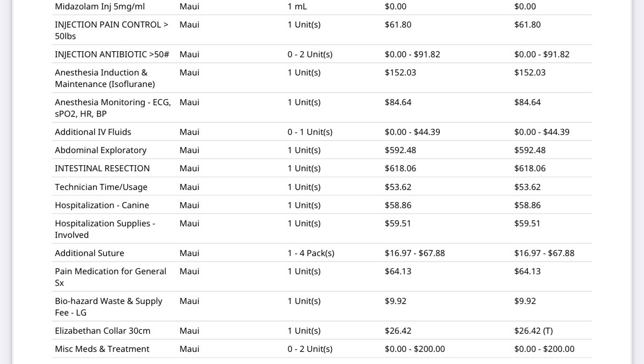Click Bio-hazard Waste & Supply Fee entry
The image size is (644, 364).
tap(109, 307)
